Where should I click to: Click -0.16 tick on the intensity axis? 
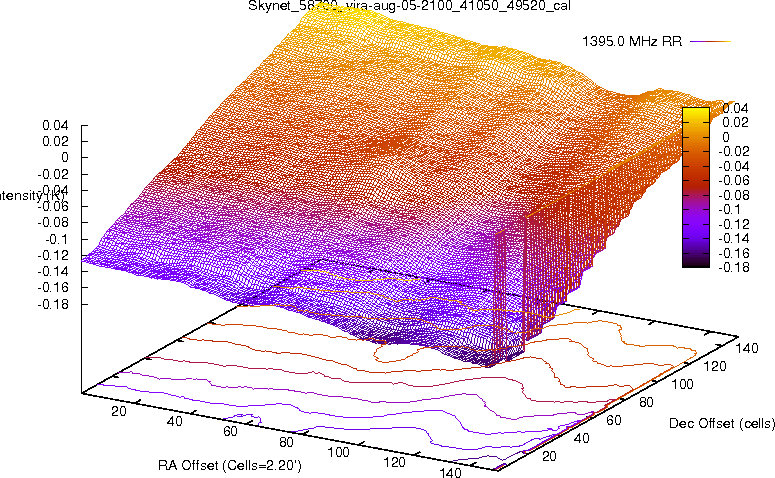click(53, 288)
